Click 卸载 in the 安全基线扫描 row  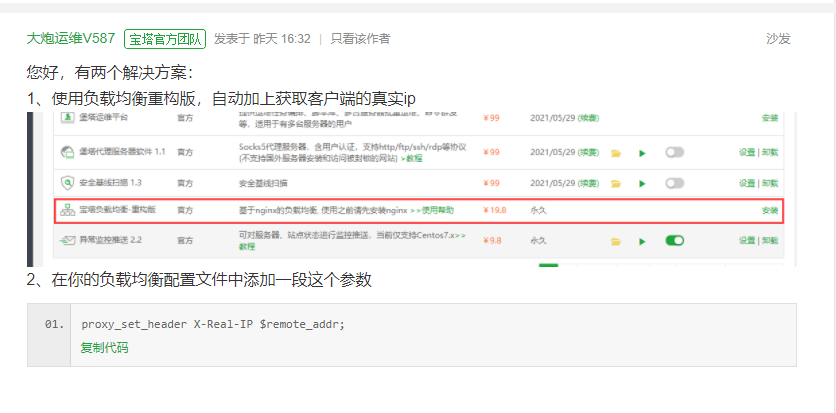pos(770,183)
